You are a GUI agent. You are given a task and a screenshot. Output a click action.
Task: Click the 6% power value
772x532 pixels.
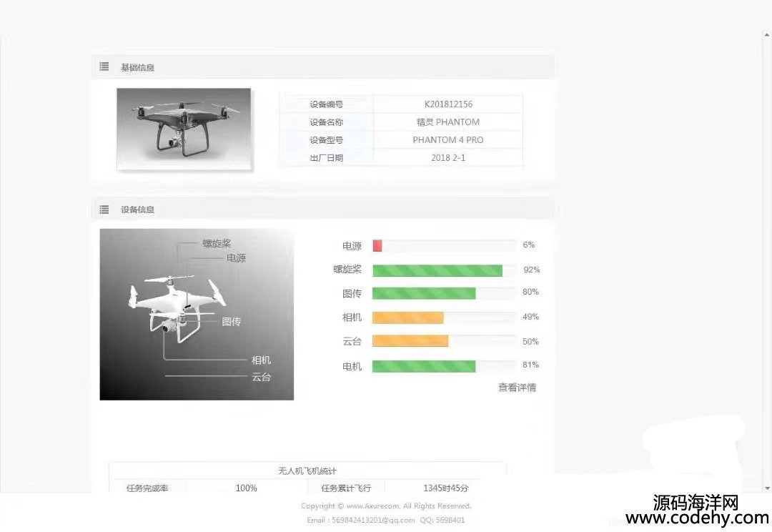click(x=529, y=245)
